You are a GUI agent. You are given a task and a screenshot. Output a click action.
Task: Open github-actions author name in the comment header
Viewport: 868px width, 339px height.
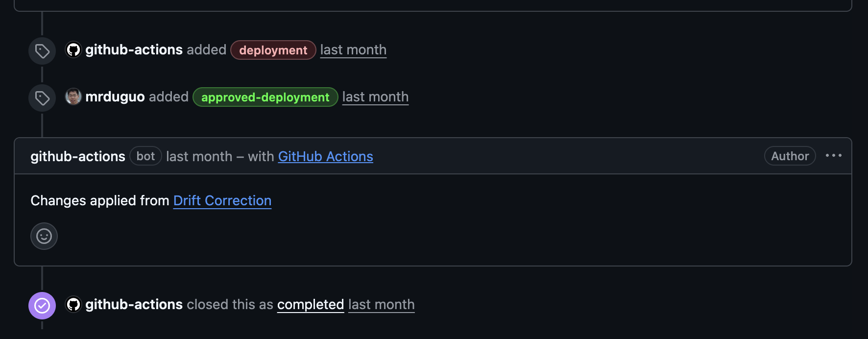pos(78,156)
